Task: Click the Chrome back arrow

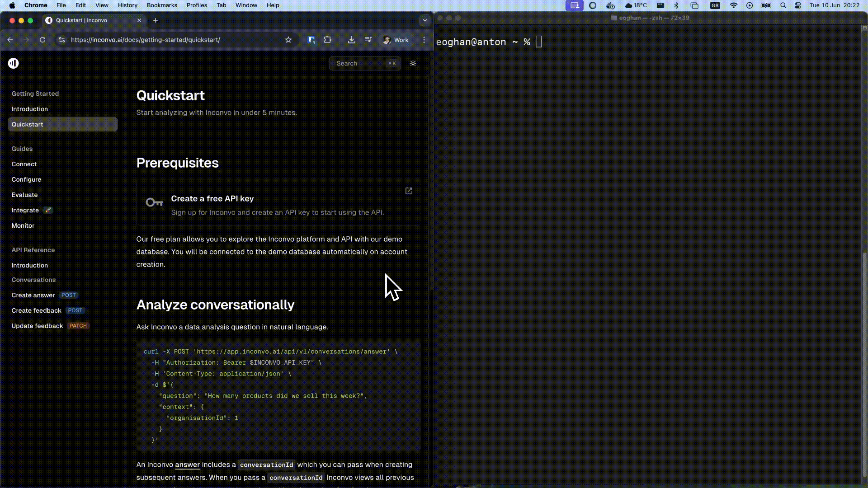Action: tap(10, 40)
